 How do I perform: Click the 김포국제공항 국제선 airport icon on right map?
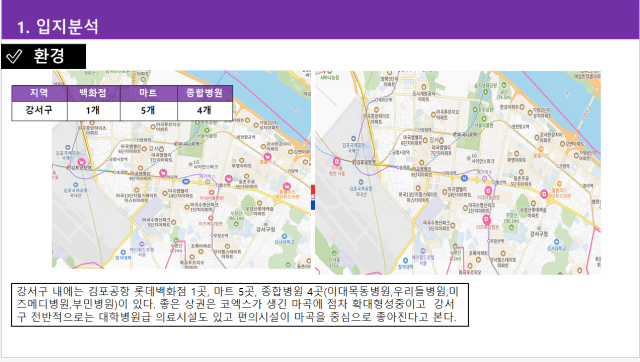(353, 138)
